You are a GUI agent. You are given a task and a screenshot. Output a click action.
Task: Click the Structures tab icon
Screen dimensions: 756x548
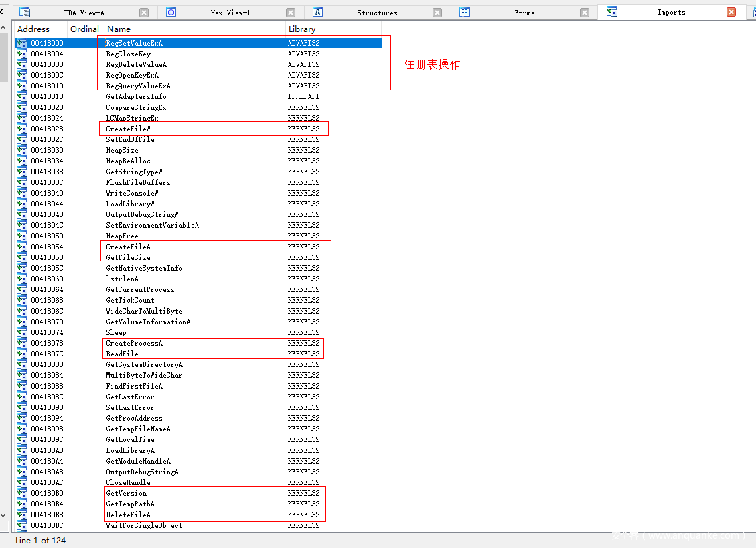318,12
